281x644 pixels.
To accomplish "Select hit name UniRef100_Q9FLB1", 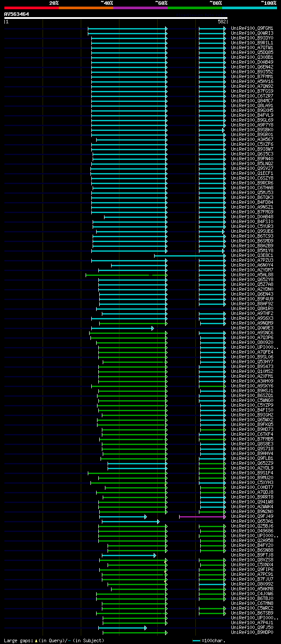I will (x=252, y=459).
